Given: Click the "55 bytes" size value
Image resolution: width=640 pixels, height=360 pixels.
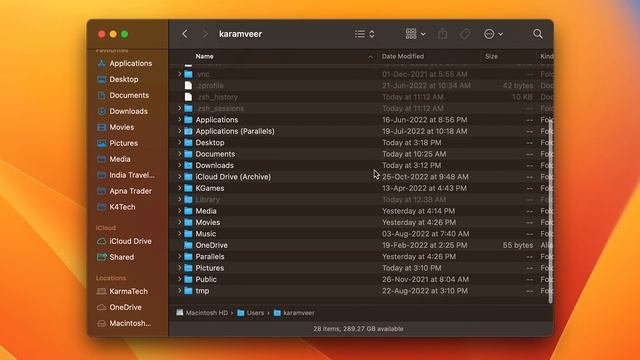Looking at the screenshot, I should coord(518,245).
